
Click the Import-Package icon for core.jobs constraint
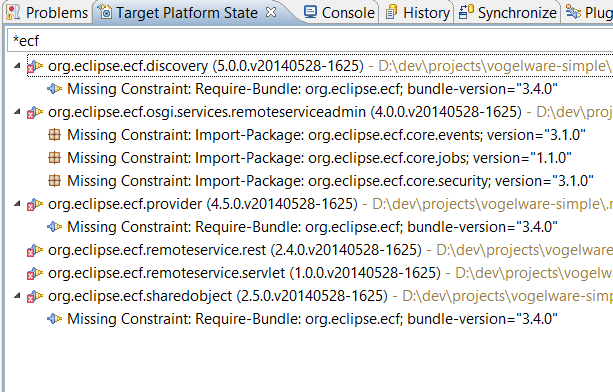[54, 158]
